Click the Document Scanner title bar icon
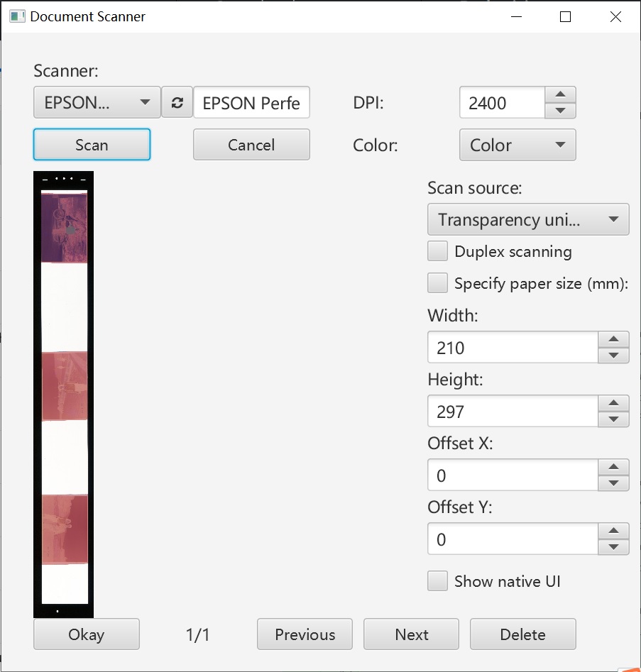The image size is (641, 672). click(16, 16)
